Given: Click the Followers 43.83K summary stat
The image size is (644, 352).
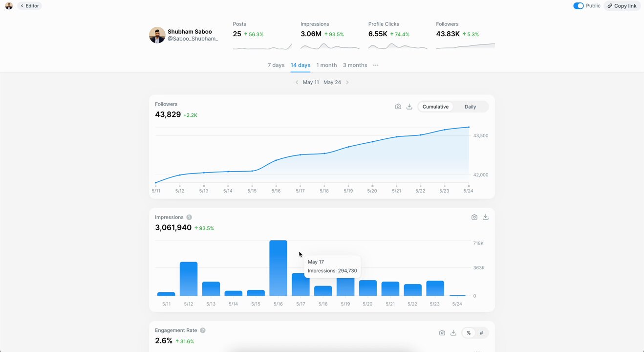Looking at the screenshot, I should coord(457,34).
